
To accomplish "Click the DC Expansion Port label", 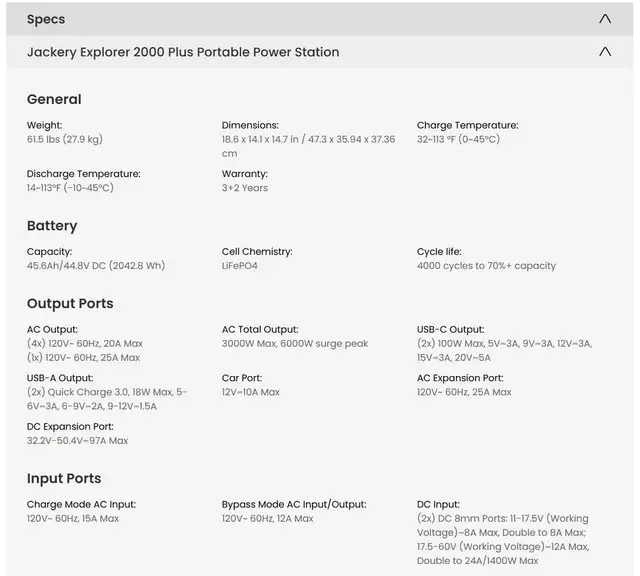I will click(x=70, y=427).
